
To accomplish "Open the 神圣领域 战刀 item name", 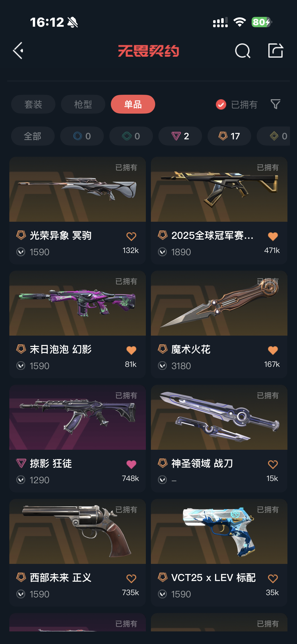I will (x=202, y=463).
